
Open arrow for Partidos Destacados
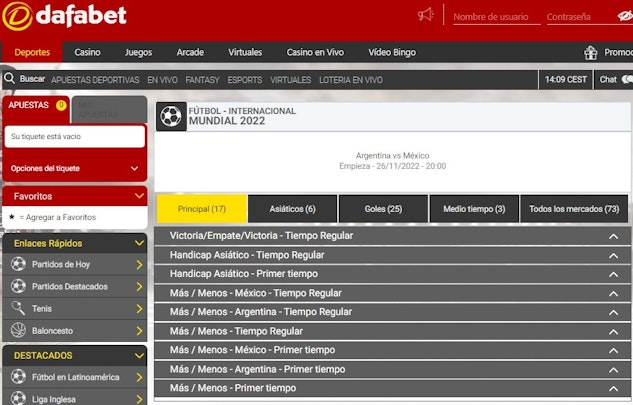click(139, 287)
